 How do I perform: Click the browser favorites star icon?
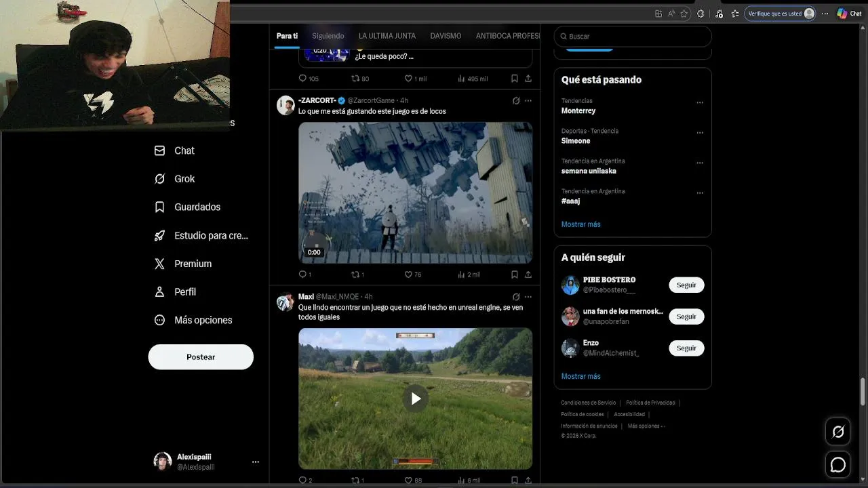point(684,14)
